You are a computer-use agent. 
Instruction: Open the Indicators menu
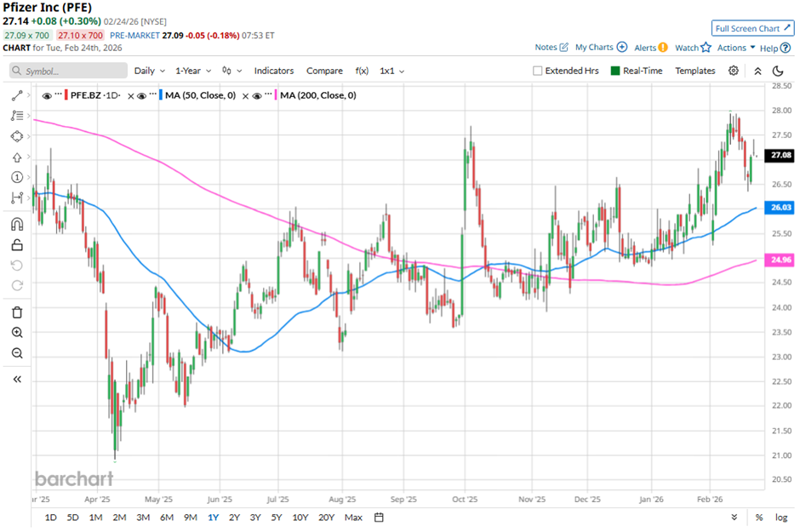[274, 71]
